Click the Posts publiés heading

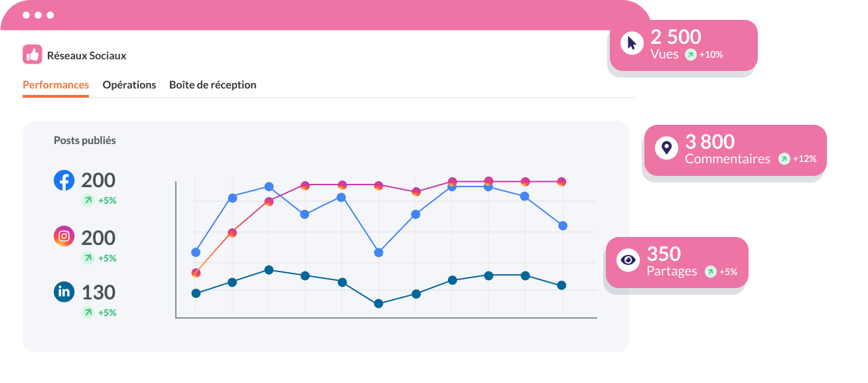84,141
